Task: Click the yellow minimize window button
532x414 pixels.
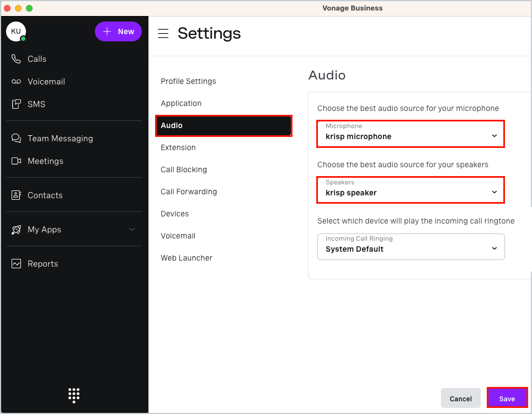Action: (18, 8)
